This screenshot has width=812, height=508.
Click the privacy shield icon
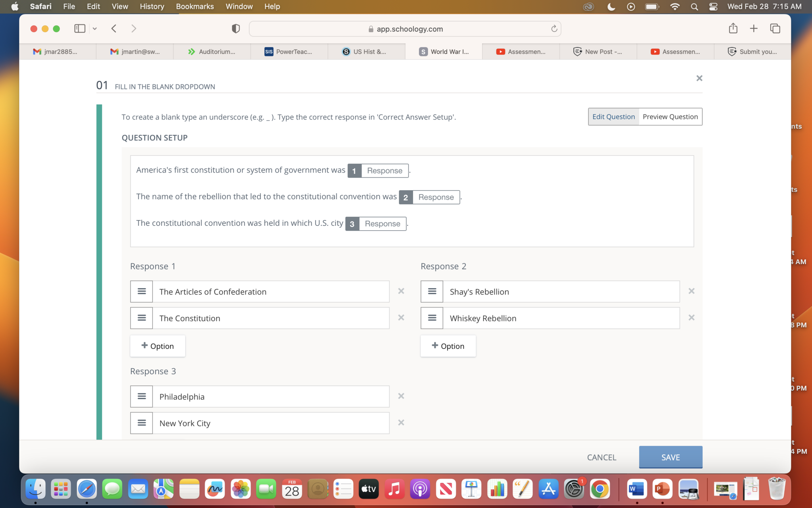[x=236, y=29]
